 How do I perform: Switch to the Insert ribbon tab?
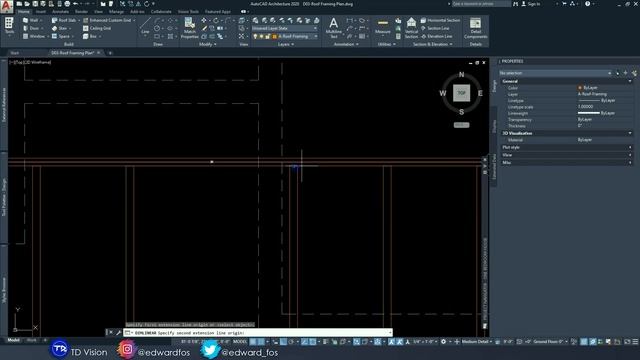pos(41,11)
